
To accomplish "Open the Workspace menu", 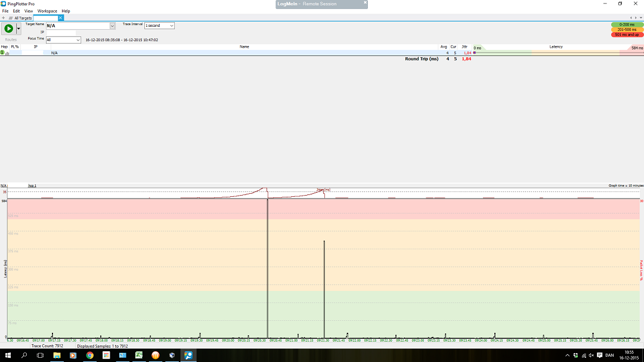I will (47, 11).
